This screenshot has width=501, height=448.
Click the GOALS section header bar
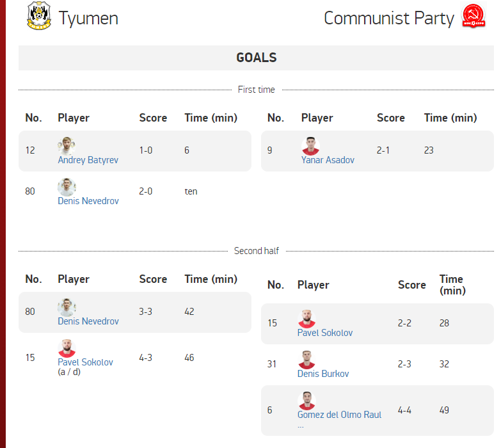tap(256, 58)
